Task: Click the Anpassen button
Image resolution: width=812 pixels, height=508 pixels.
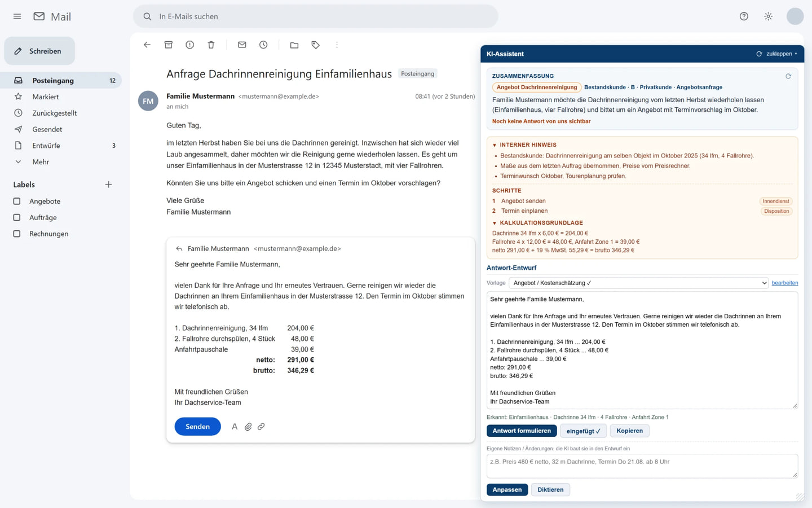Action: 507,489
